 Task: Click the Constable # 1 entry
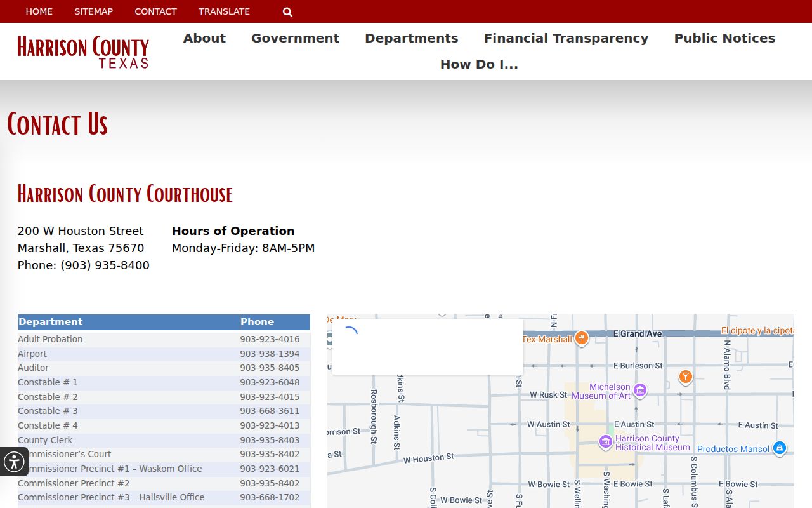coord(48,382)
